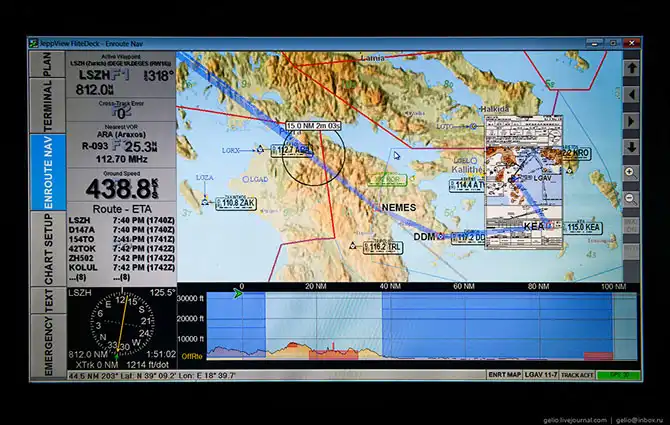The height and width of the screenshot is (425, 670).
Task: Pan the map left with the arrow button
Action: click(631, 94)
